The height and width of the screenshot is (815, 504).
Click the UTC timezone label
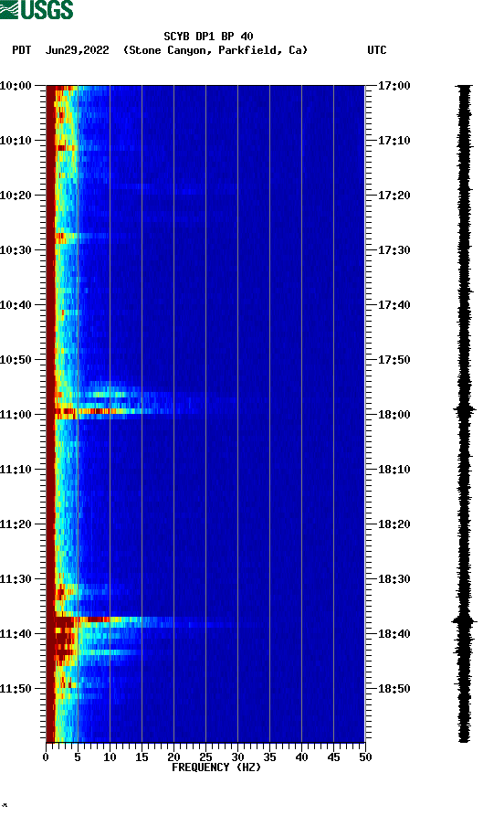click(377, 50)
